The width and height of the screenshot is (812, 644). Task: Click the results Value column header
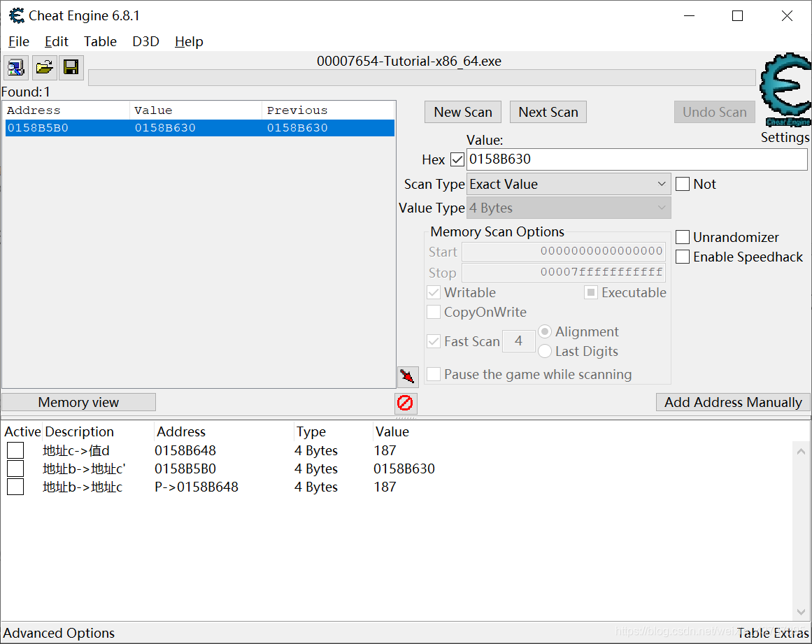point(196,110)
